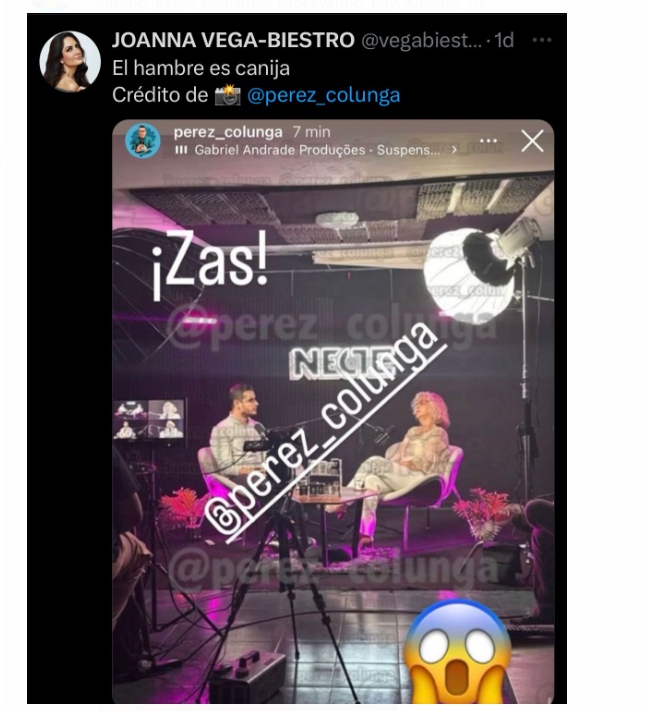Click the camera flash emoji in tweet

pos(228,95)
